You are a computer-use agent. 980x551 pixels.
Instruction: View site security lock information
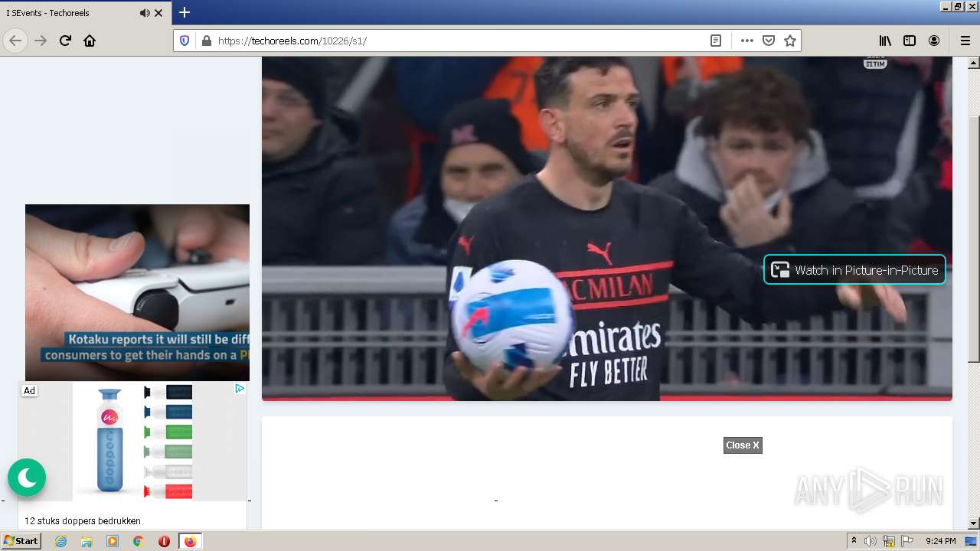click(x=206, y=41)
